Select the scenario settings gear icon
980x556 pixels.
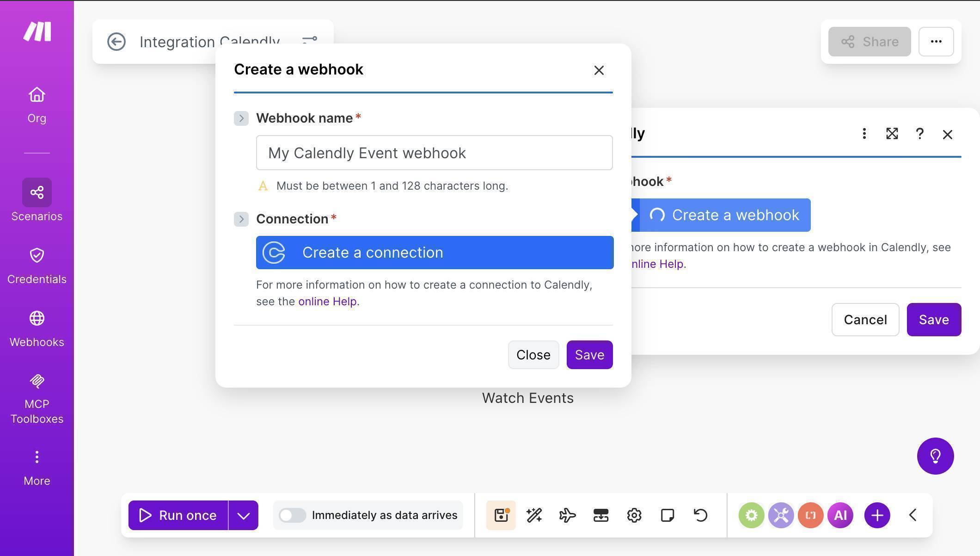(634, 515)
